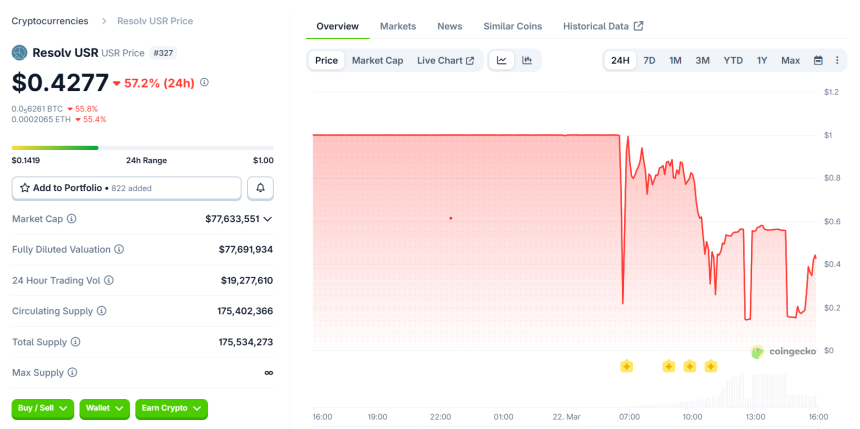The height and width of the screenshot is (429, 860).
Task: Expand the Market Cap value chevron
Action: [268, 219]
